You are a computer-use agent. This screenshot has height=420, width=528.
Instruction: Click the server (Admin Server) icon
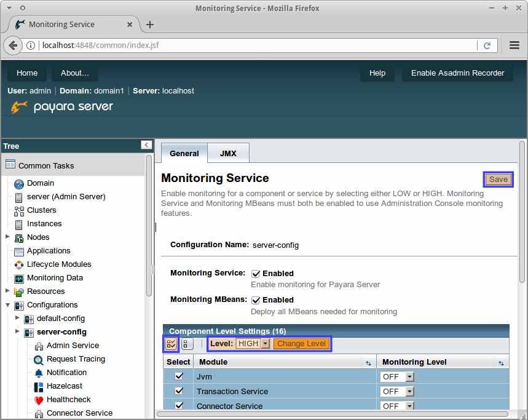click(x=19, y=197)
